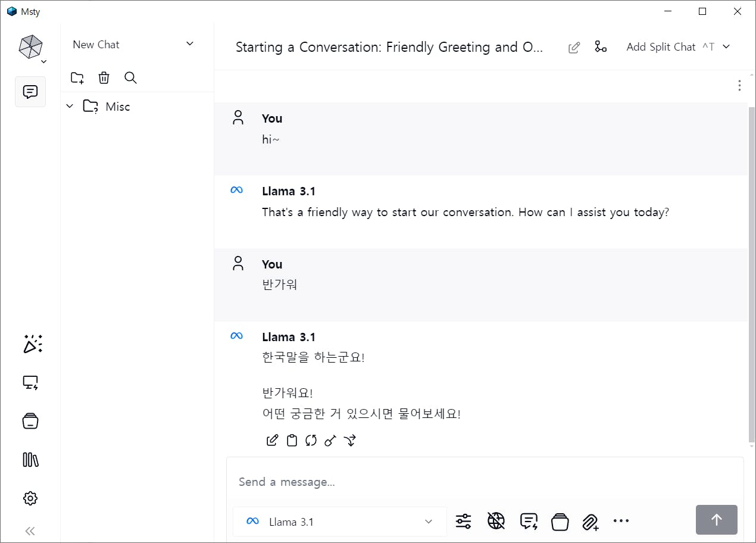Image resolution: width=756 pixels, height=543 pixels.
Task: Open the Llama 3.1 model selector dropdown
Action: coord(339,522)
